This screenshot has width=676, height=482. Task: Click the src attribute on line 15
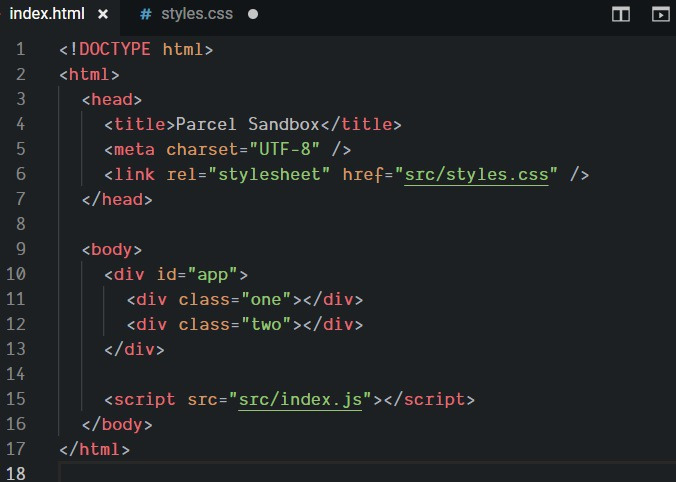pyautogui.click(x=203, y=400)
